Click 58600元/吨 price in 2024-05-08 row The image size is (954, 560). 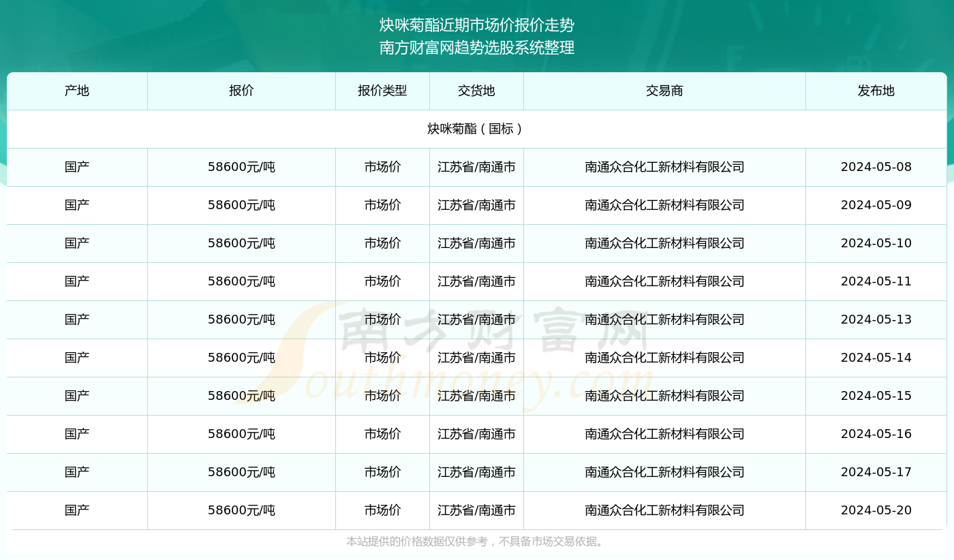[241, 167]
